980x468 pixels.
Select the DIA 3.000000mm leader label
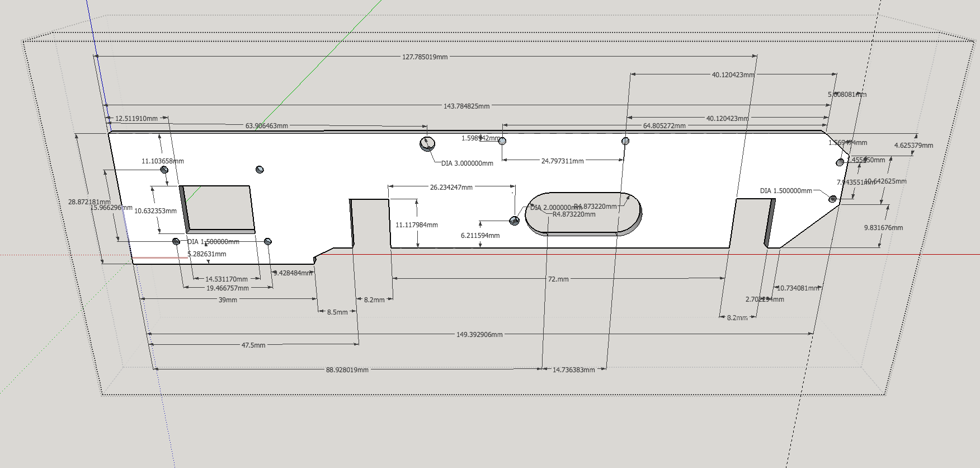[467, 163]
